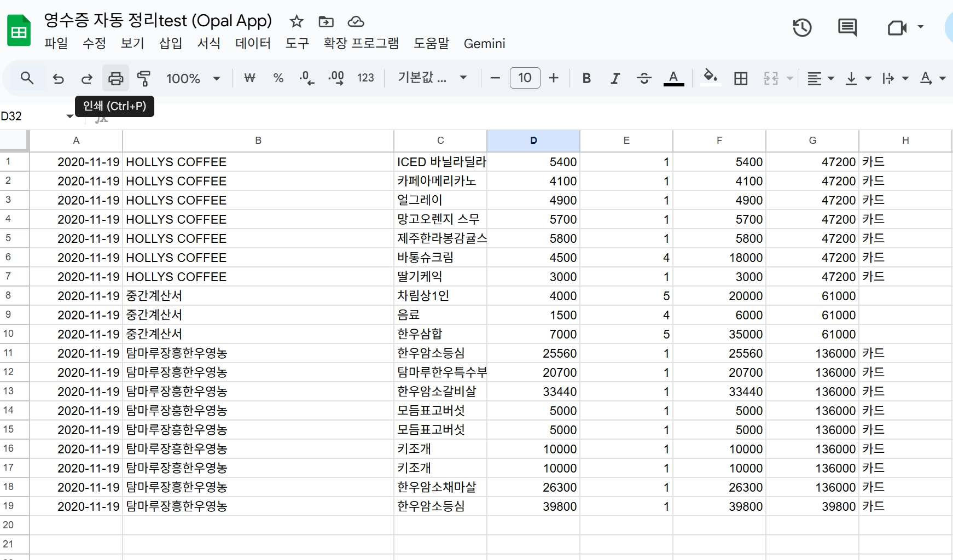The image size is (953, 560).
Task: Open the Gemini menu
Action: 484,43
